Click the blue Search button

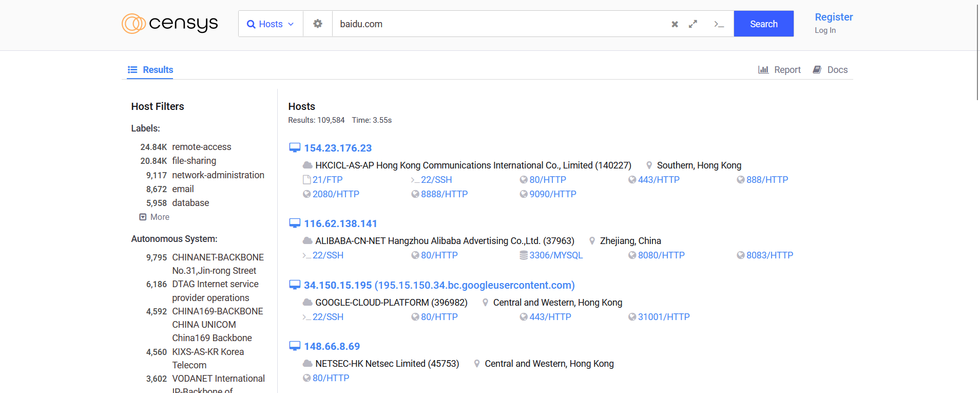tap(763, 24)
